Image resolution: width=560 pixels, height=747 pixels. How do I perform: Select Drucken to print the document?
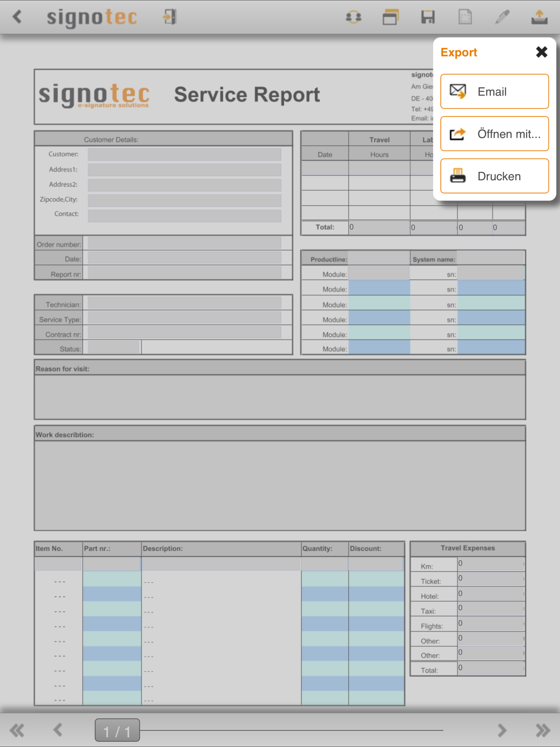(494, 176)
